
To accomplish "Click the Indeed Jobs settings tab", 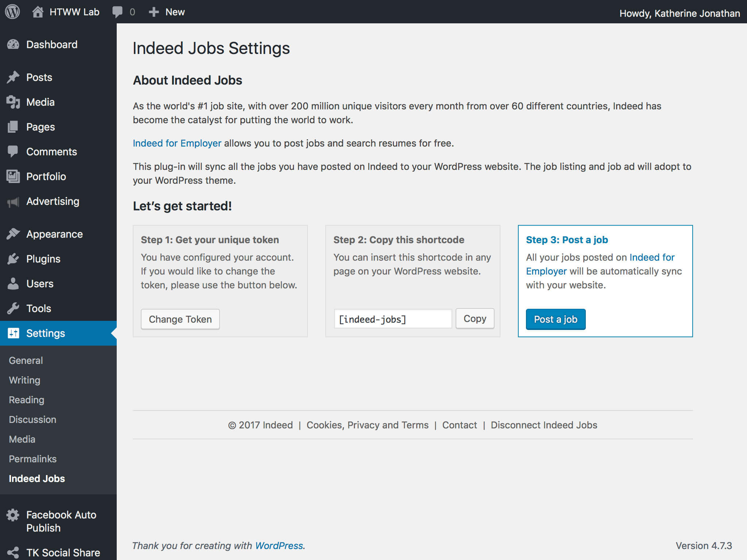I will coord(37,478).
